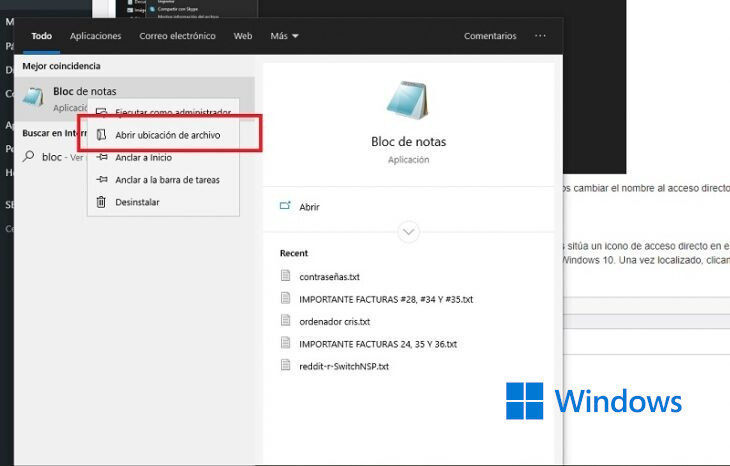This screenshot has width=730, height=466.
Task: Click Abrir in the preview pane
Action: click(x=309, y=207)
